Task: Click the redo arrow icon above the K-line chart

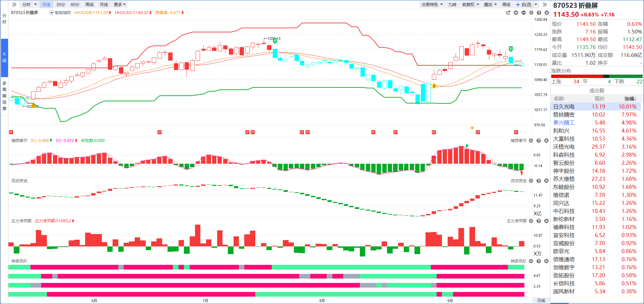Action: point(508,13)
